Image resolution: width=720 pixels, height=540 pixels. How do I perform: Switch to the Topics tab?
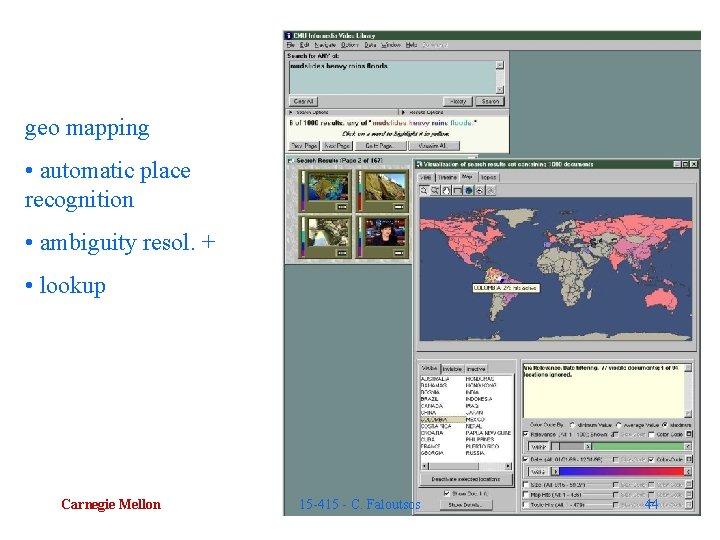click(489, 177)
